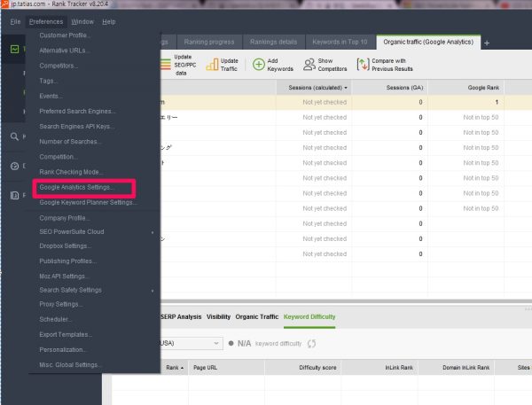Open the magnifier keyword research sidebar icon

pos(14,136)
